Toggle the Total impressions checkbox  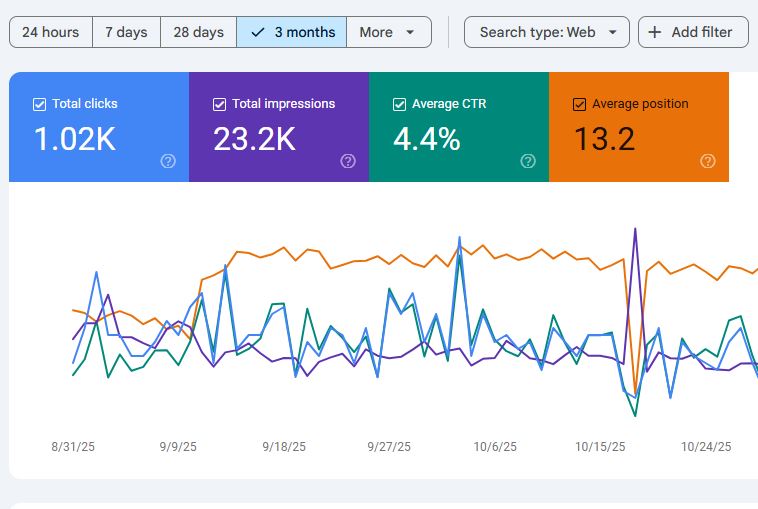click(220, 104)
